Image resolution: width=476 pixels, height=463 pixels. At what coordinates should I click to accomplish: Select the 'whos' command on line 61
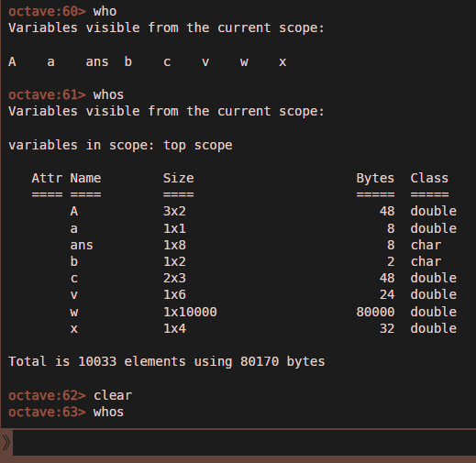click(108, 95)
